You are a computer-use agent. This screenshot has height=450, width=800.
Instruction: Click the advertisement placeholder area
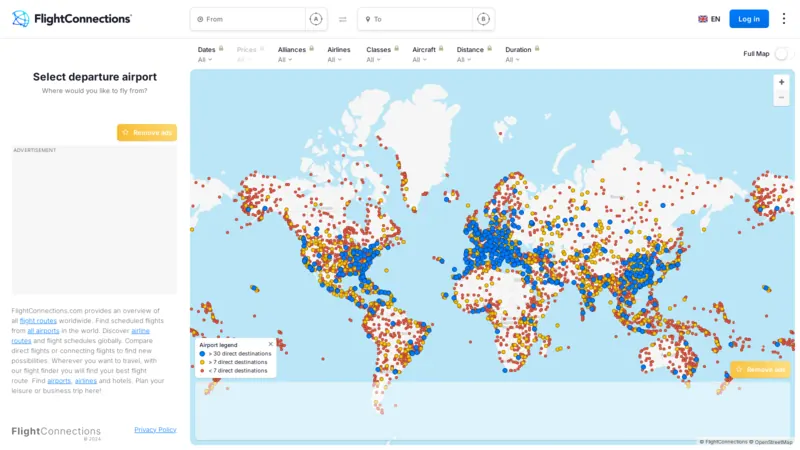tap(94, 220)
